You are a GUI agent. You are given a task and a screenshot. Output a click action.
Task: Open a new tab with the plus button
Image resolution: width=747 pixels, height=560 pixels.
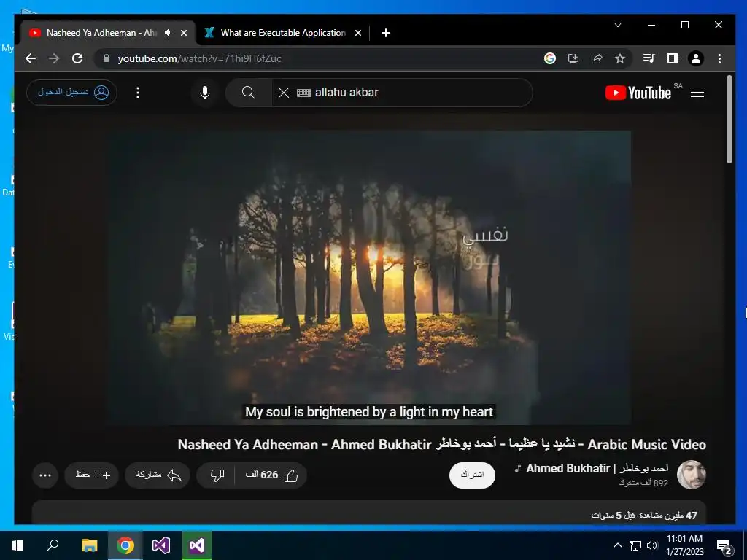pos(386,33)
